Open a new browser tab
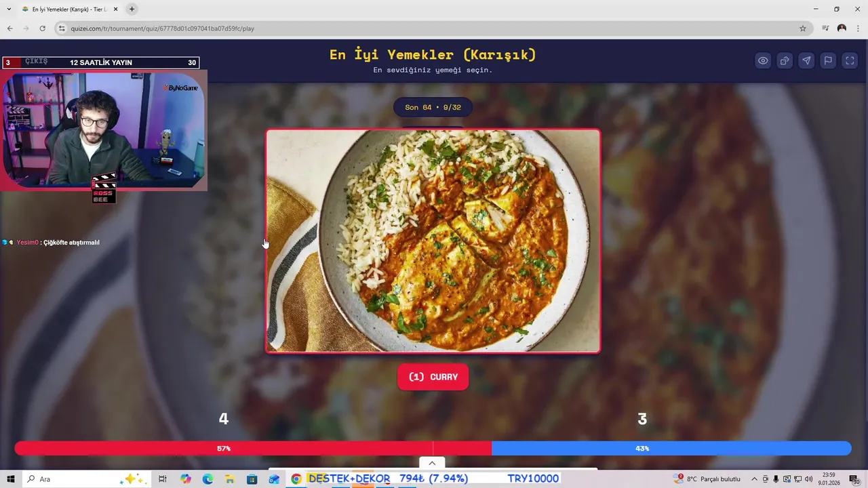This screenshot has height=488, width=868. (x=132, y=9)
